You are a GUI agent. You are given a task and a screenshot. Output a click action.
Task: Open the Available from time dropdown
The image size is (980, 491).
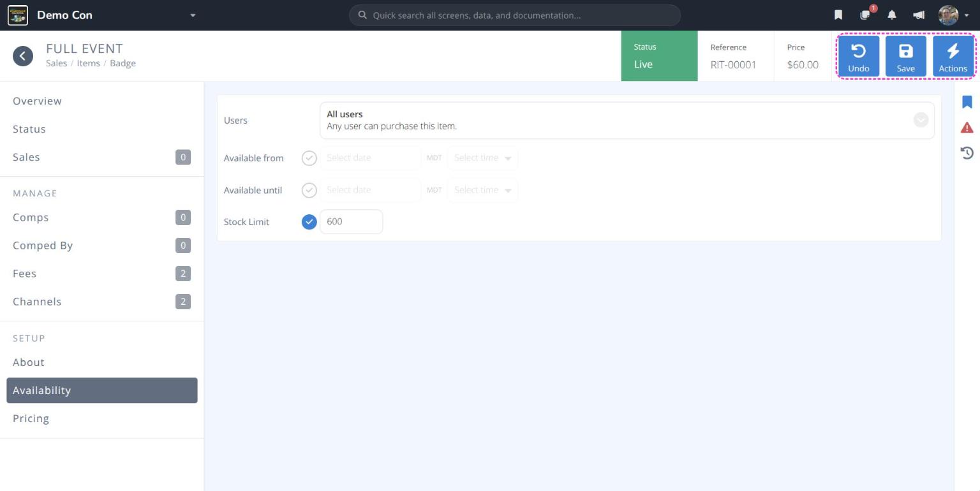pyautogui.click(x=483, y=158)
